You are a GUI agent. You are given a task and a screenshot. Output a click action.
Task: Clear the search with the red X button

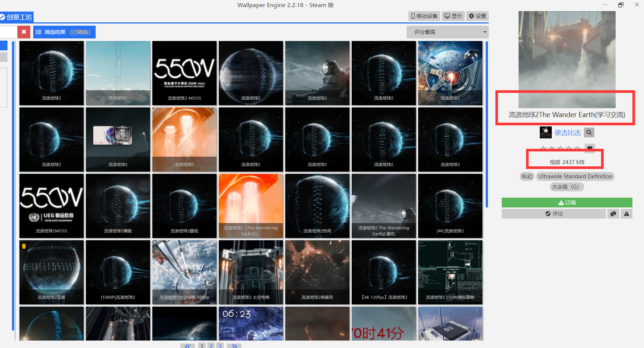point(24,32)
